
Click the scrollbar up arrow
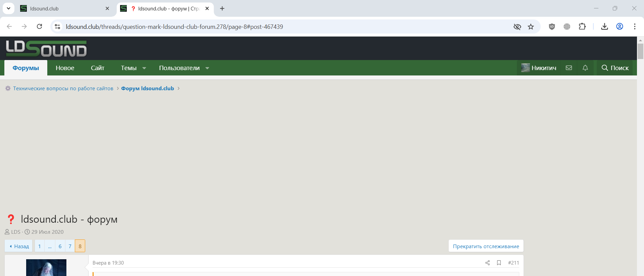click(640, 40)
